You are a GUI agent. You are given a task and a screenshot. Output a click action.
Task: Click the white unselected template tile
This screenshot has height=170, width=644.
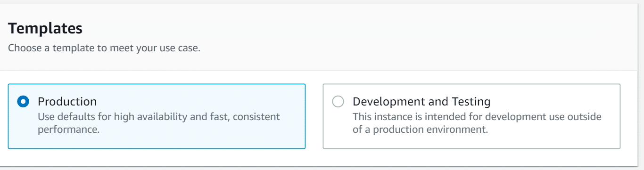point(471,116)
